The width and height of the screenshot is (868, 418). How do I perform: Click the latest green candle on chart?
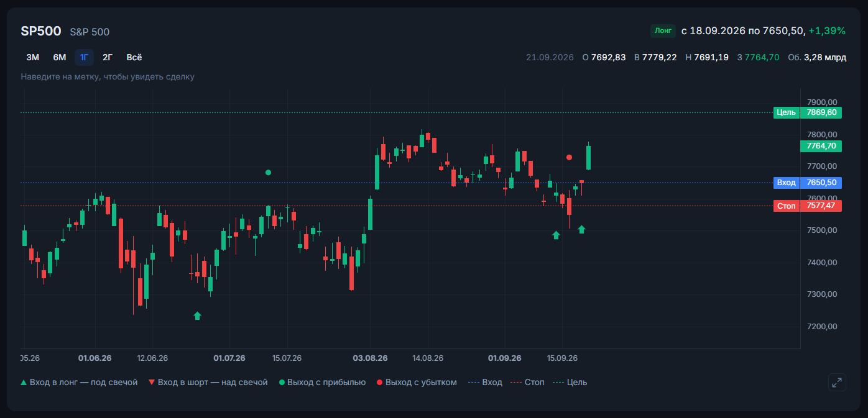click(588, 157)
